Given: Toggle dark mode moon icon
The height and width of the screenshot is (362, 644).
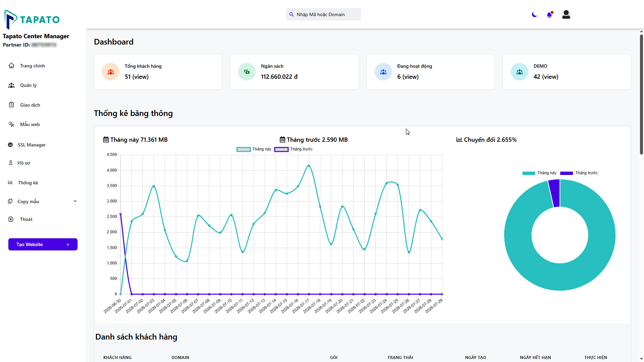Looking at the screenshot, I should click(534, 15).
